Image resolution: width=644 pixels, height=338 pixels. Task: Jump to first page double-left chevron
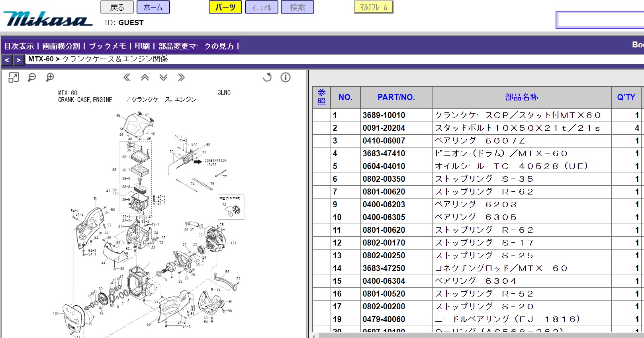point(127,77)
